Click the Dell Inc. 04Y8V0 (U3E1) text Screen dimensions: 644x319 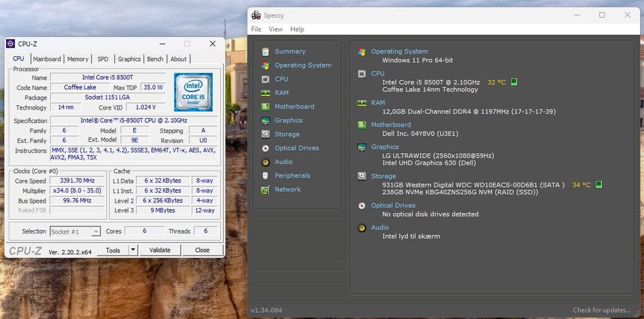click(x=420, y=134)
